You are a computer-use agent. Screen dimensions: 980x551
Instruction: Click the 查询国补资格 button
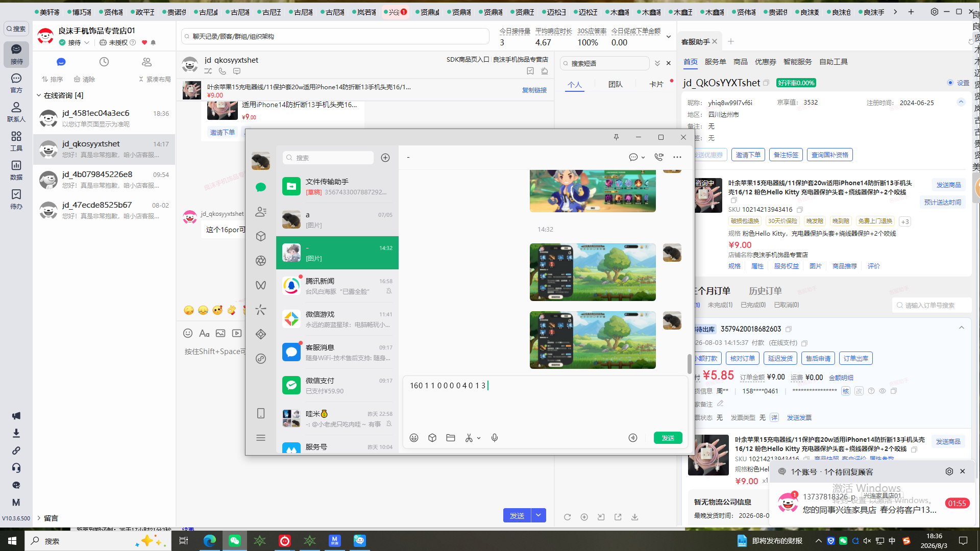click(830, 155)
